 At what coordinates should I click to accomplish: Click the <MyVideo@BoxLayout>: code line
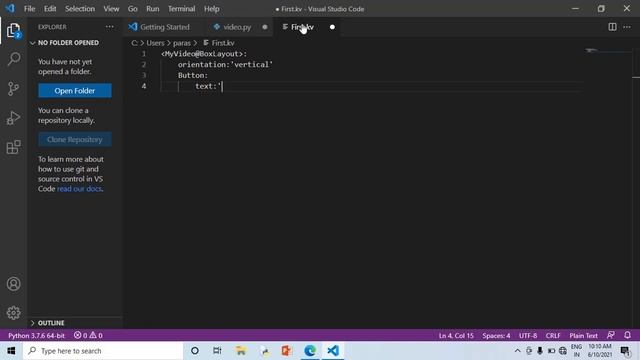(x=204, y=54)
